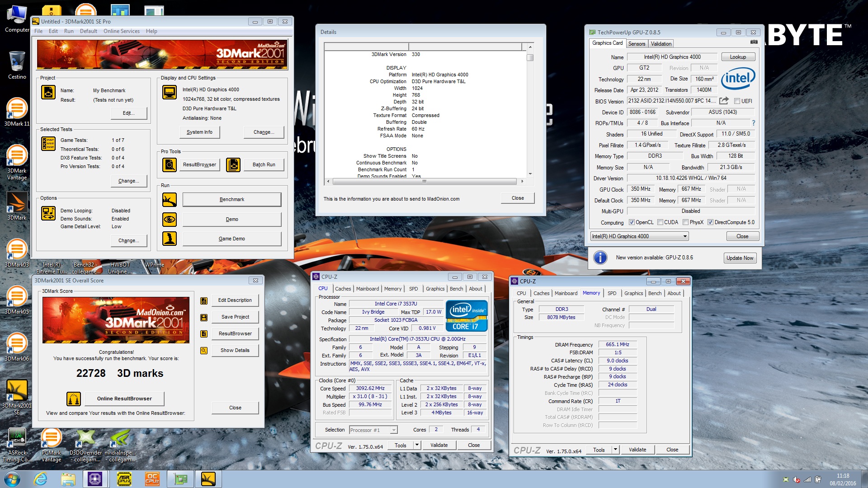Click the Project icon in 3DMark2001
Screen dimensions: 868x488
click(x=48, y=92)
